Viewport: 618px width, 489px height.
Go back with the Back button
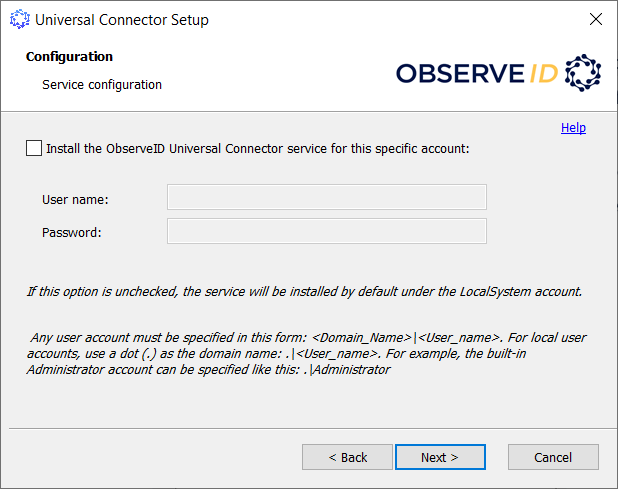click(347, 457)
